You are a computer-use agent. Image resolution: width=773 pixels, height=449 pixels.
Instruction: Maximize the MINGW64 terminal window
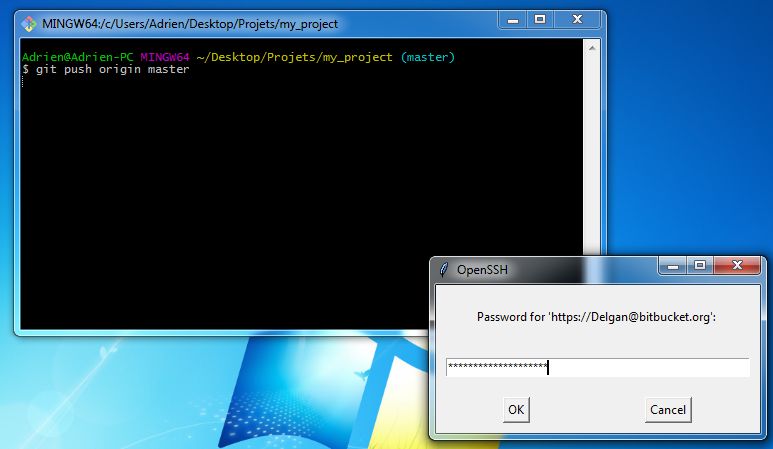pyautogui.click(x=540, y=20)
